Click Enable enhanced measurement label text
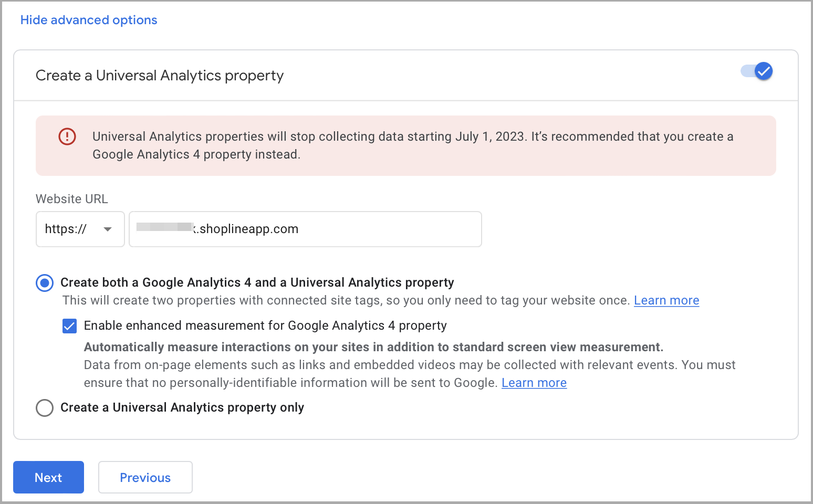This screenshot has height=504, width=813. pos(265,325)
